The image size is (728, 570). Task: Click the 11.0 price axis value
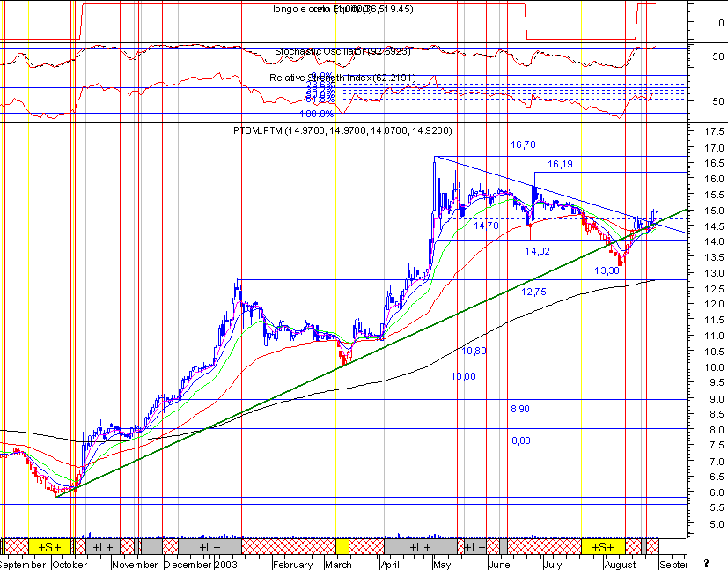(714, 336)
